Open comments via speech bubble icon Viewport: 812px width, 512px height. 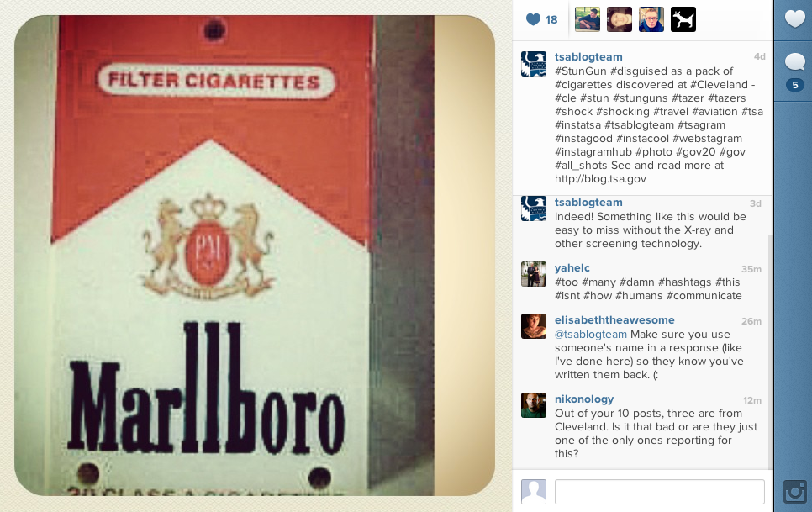point(795,62)
